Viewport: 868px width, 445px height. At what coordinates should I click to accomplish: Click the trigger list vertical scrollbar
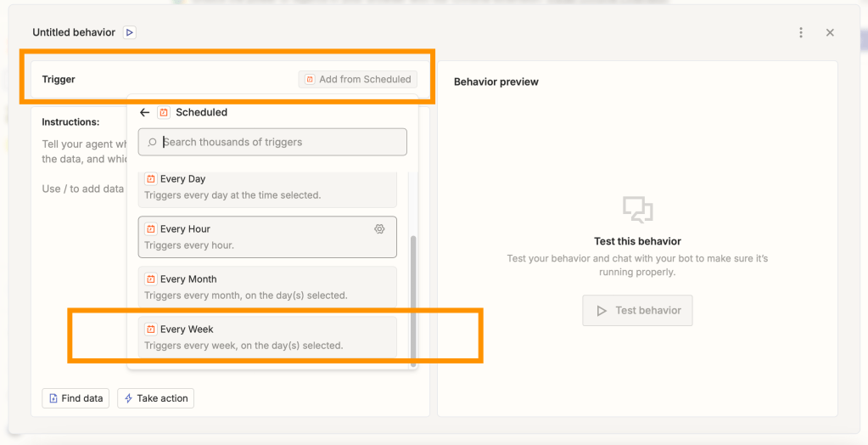click(x=413, y=297)
